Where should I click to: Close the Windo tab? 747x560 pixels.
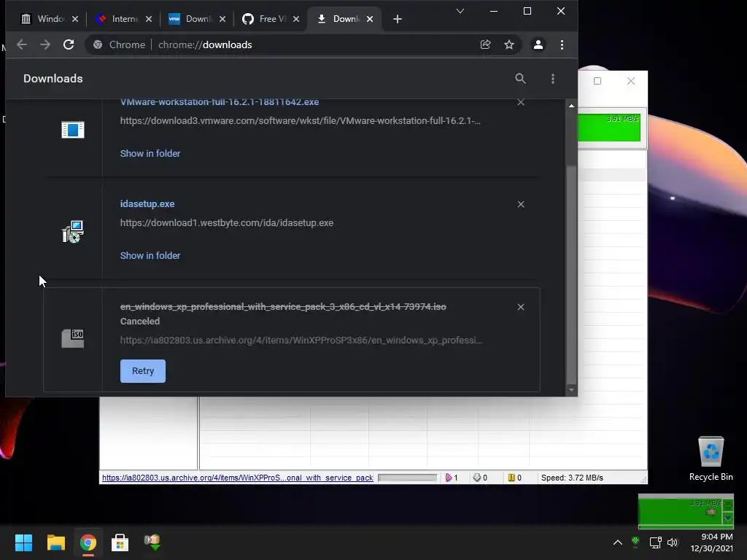[x=75, y=19]
